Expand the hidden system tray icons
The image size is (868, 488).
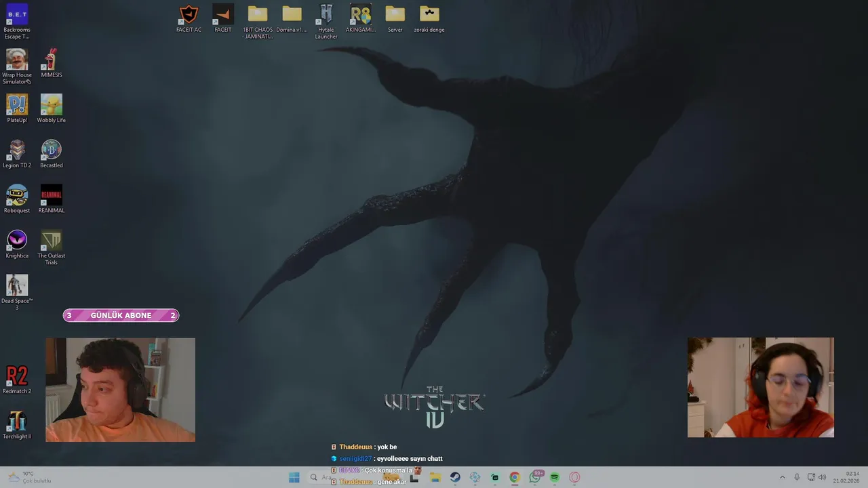pyautogui.click(x=782, y=477)
